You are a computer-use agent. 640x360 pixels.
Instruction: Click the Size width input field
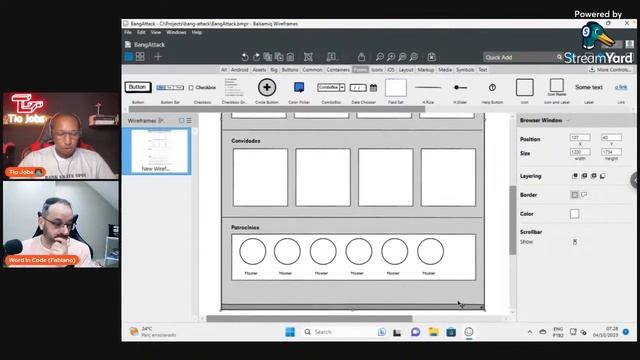point(580,152)
